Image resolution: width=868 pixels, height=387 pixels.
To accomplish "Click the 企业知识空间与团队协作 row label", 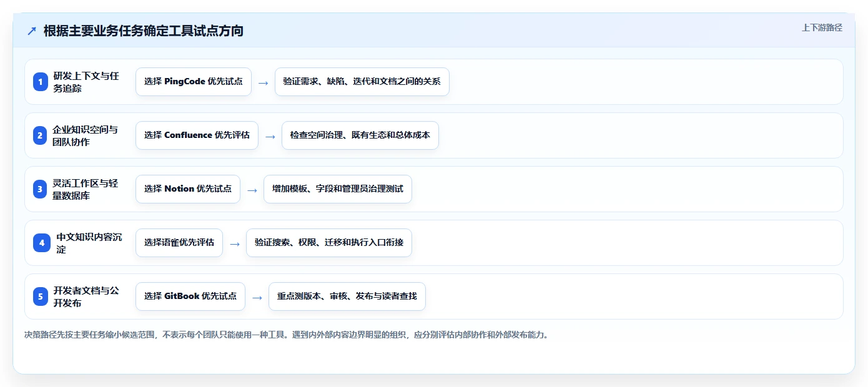I will [x=85, y=135].
